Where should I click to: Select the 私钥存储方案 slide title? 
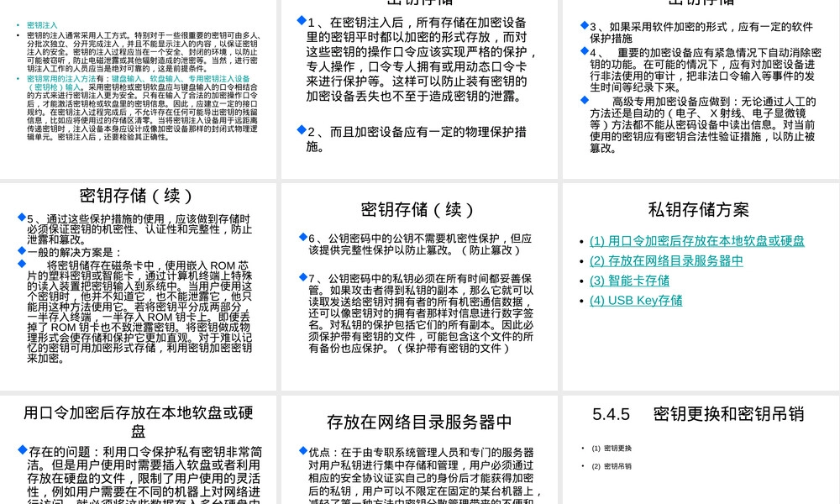click(698, 209)
